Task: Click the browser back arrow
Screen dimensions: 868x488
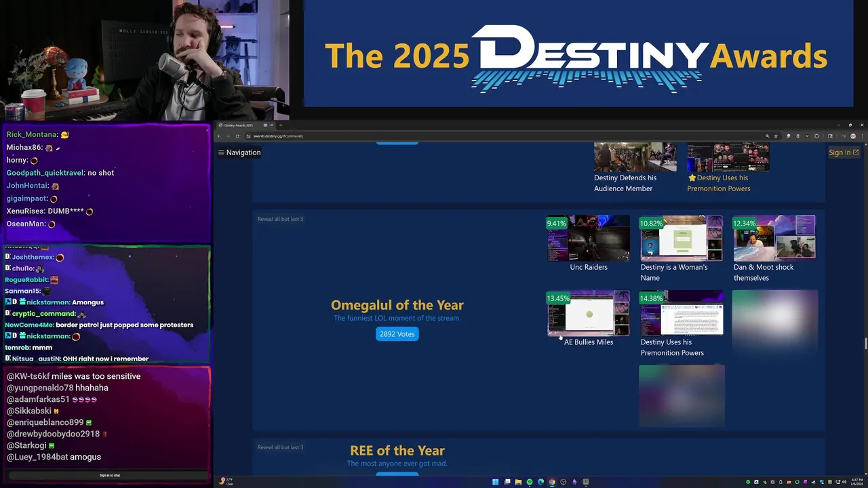Action: pos(220,136)
